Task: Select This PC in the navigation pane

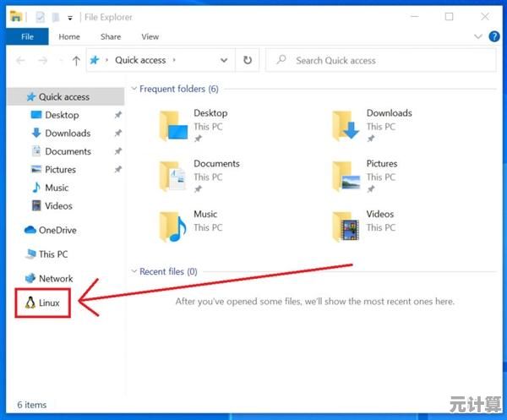Action: pyautogui.click(x=52, y=254)
